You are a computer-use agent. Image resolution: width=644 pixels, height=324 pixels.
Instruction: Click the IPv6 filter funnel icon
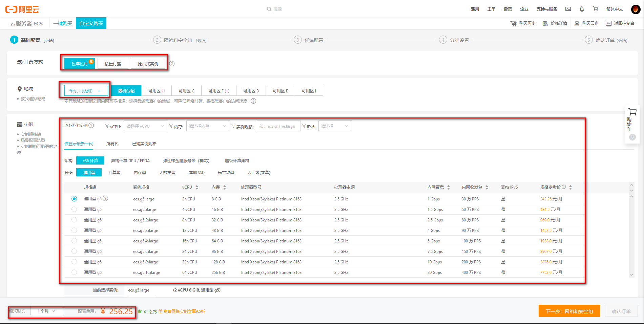pos(304,126)
